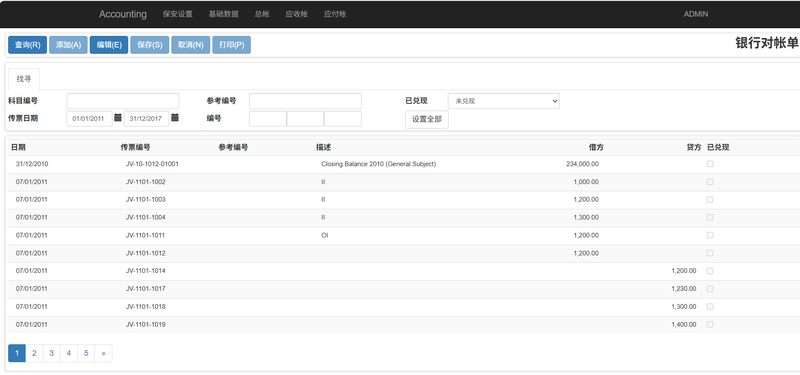Click the 设置全部 button
The image size is (800, 375).
pos(427,120)
